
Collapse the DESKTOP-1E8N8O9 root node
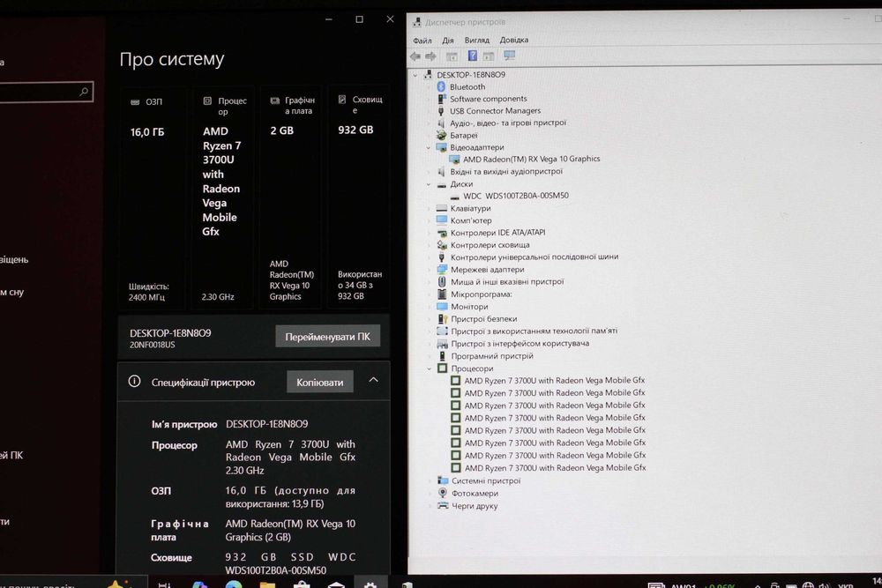coord(415,74)
